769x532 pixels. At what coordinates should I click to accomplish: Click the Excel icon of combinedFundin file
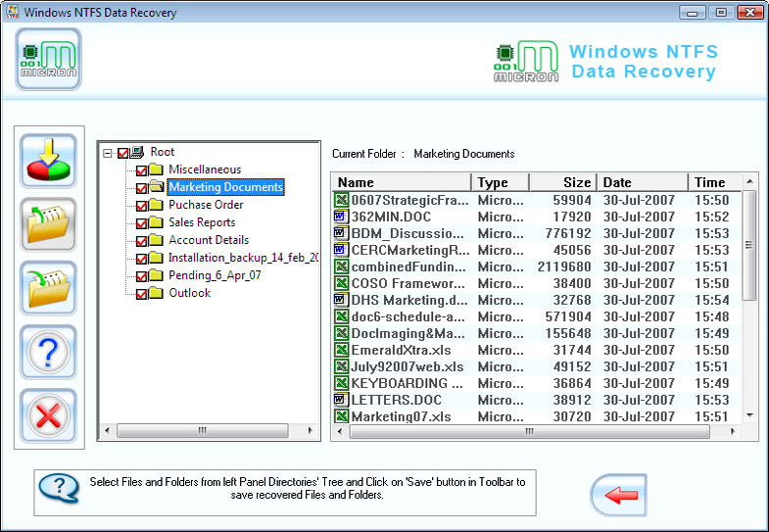coord(341,266)
